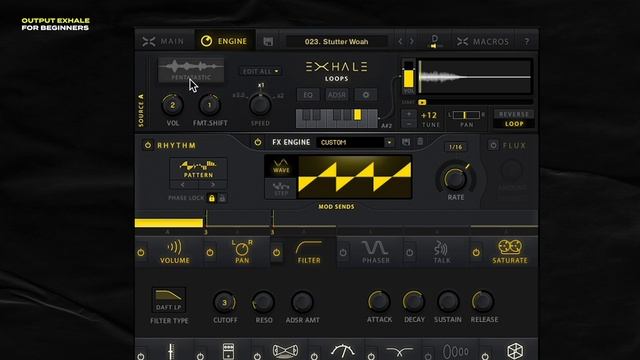The height and width of the screenshot is (360, 640).
Task: Enable the Phaser effect power button
Action: [343, 253]
